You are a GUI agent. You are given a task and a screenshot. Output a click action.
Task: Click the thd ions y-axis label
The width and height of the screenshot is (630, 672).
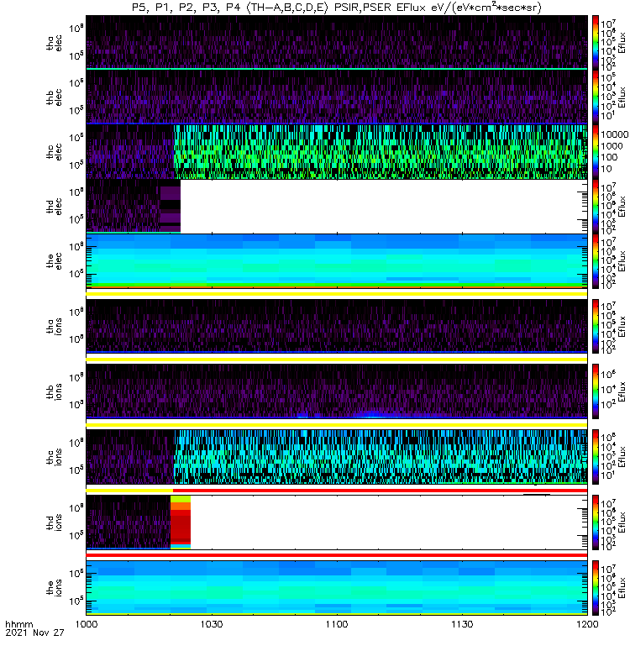(x=52, y=522)
